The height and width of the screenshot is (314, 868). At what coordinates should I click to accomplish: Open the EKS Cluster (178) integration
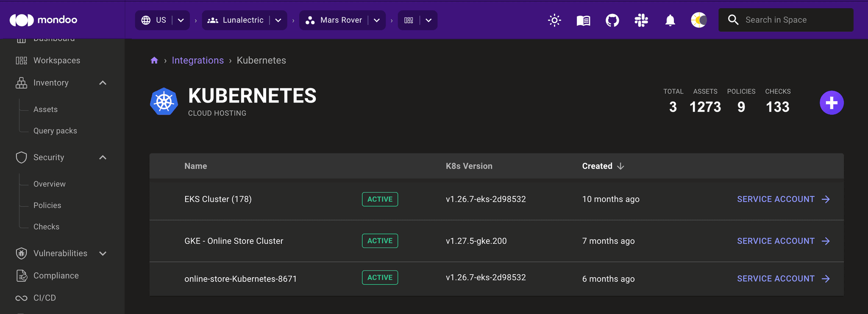218,199
